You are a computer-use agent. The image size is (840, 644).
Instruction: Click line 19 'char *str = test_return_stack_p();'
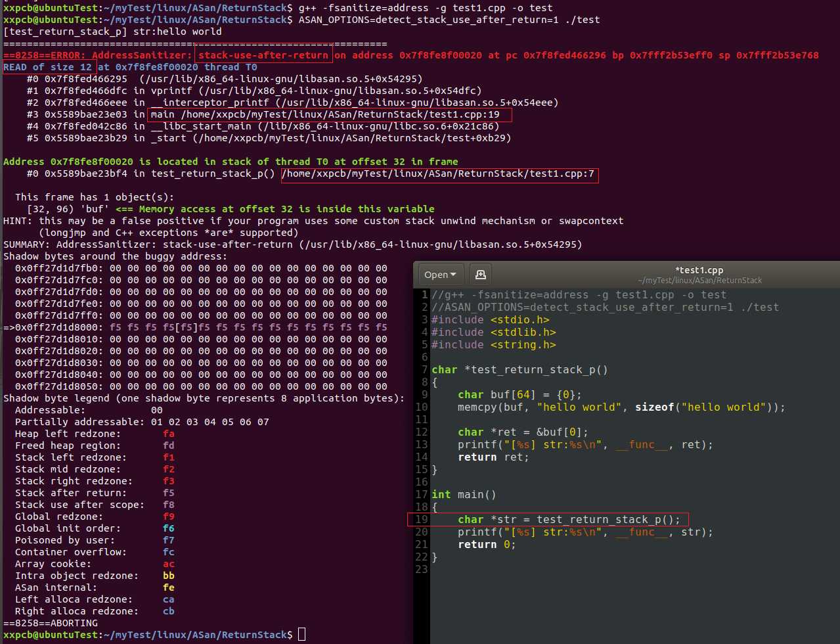point(569,520)
